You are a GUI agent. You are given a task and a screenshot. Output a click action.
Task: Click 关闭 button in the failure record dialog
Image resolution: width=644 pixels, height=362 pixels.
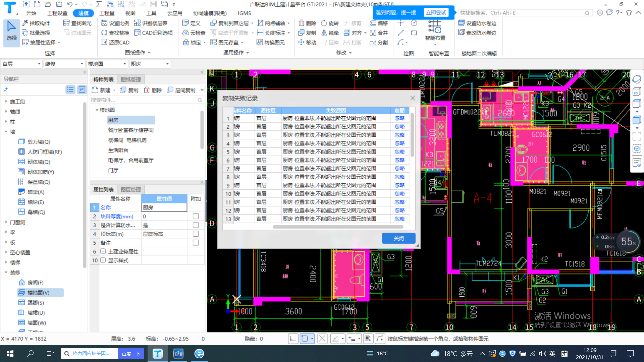pos(398,238)
